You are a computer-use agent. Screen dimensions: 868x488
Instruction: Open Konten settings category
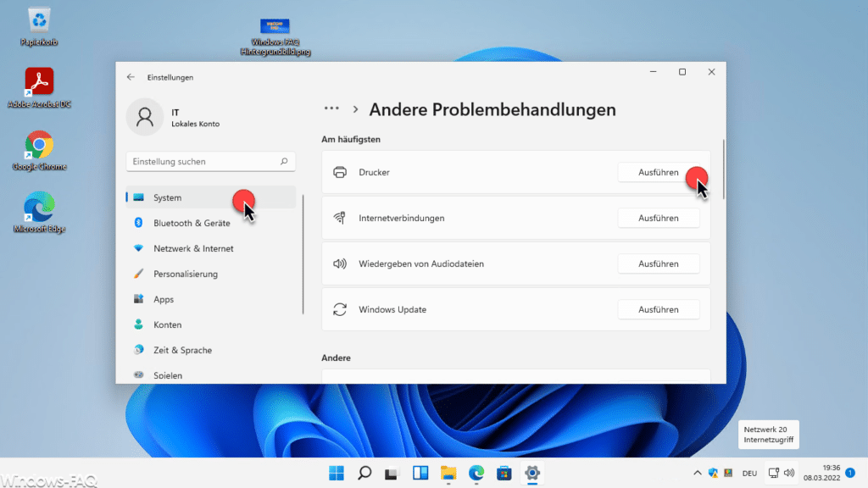[x=211, y=324]
